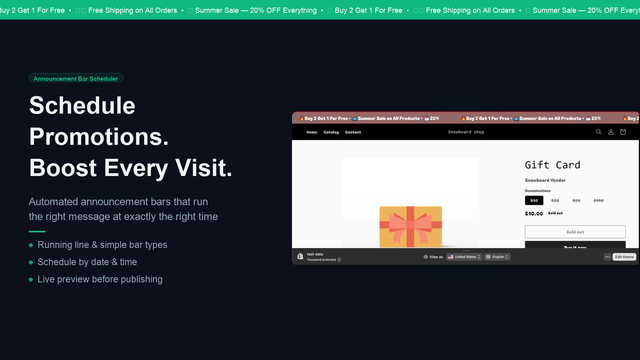640x360 pixels.
Task: Click the Sold out button
Action: (575, 232)
